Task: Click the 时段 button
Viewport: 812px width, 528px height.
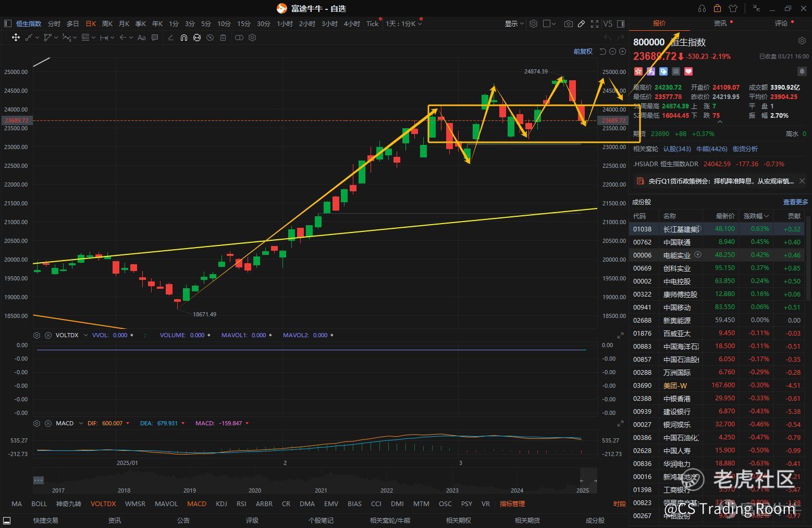Action: point(620,504)
